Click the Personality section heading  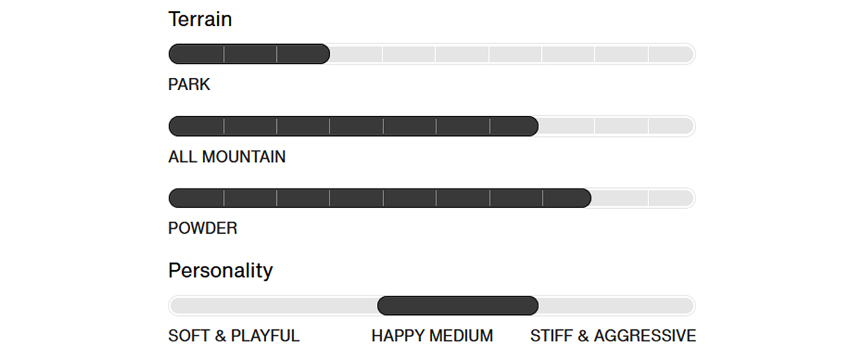click(221, 271)
